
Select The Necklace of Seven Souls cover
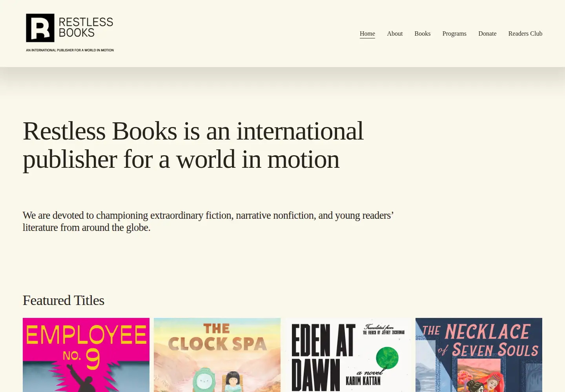point(479,355)
